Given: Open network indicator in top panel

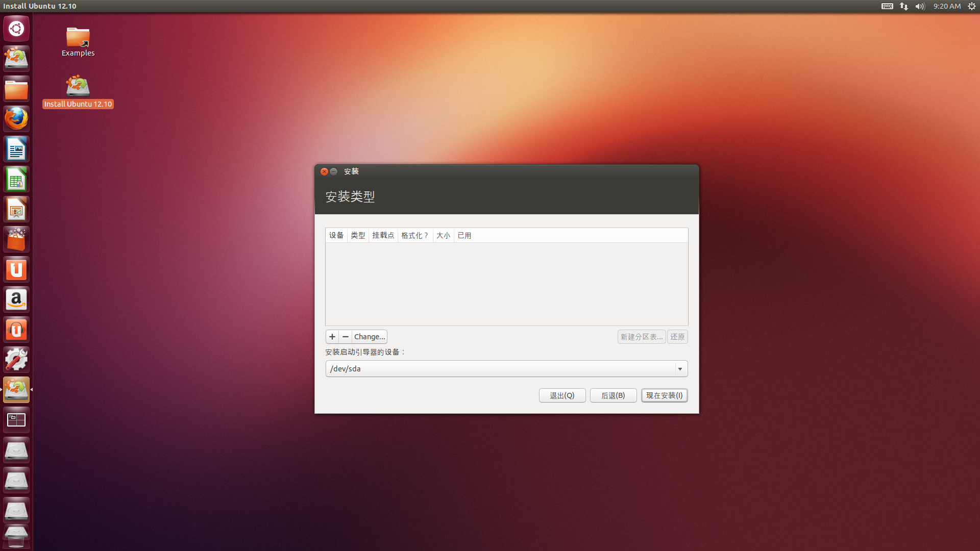Looking at the screenshot, I should point(904,6).
